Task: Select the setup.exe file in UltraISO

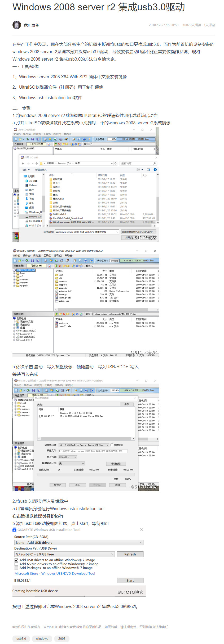Action: (x=62, y=301)
